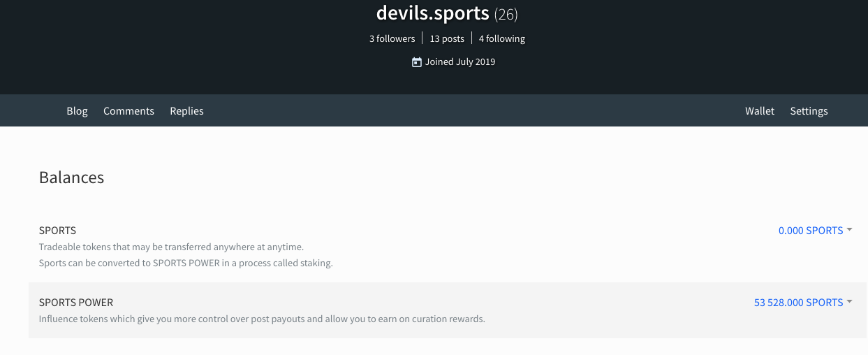Image resolution: width=868 pixels, height=355 pixels.
Task: Expand the arrow next to 0.000 SPORTS
Action: click(849, 230)
